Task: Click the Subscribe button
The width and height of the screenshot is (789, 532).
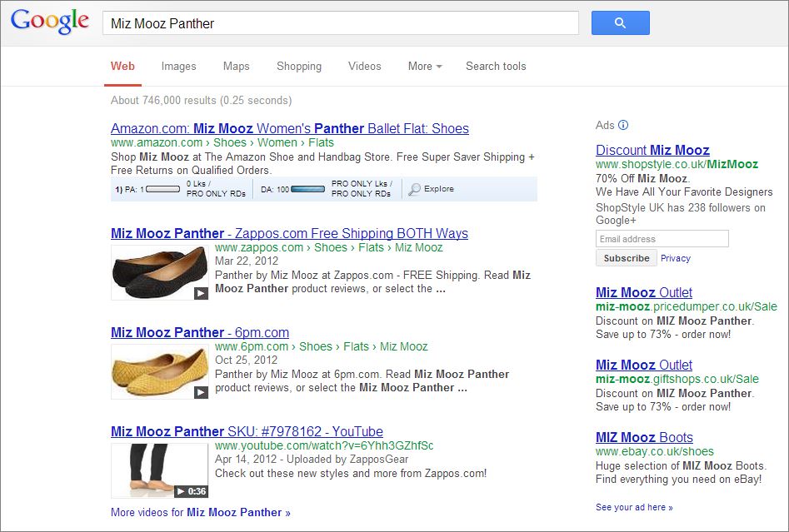Action: pyautogui.click(x=627, y=258)
